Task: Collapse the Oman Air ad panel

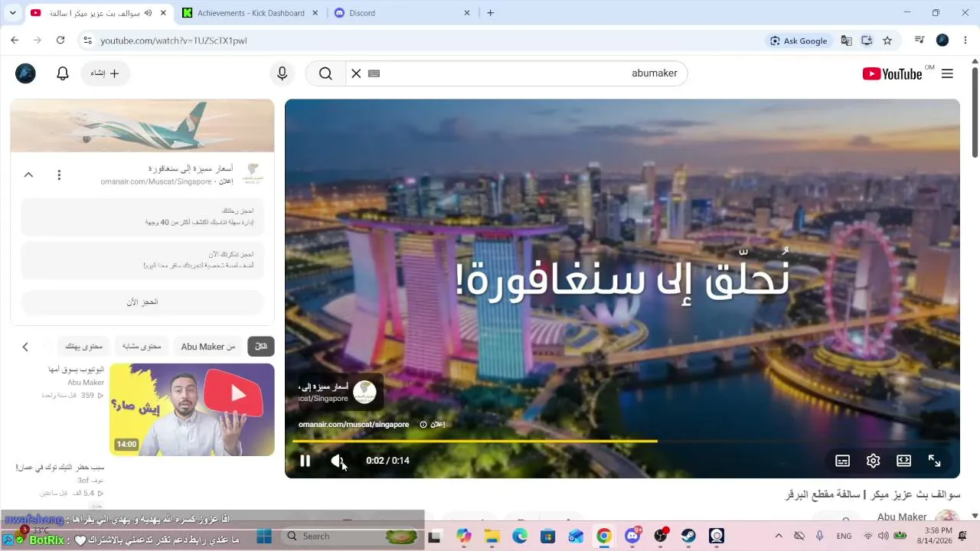Action: coord(28,174)
